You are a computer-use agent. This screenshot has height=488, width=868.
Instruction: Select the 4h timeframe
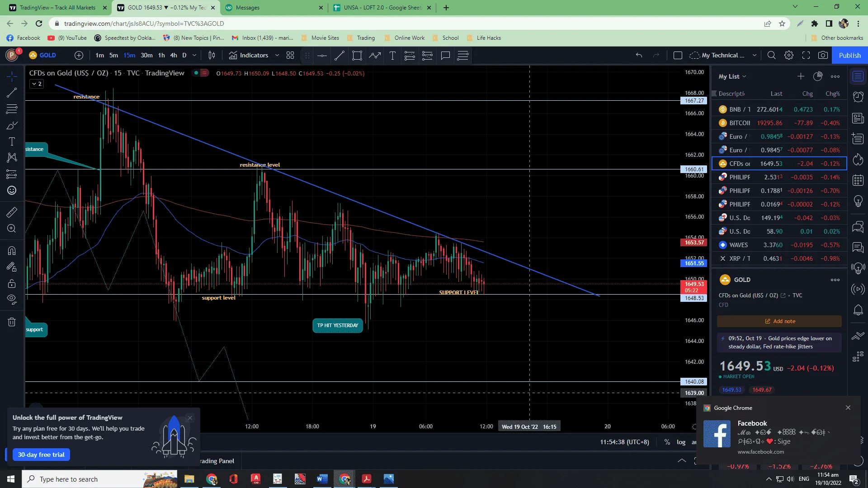pos(174,55)
